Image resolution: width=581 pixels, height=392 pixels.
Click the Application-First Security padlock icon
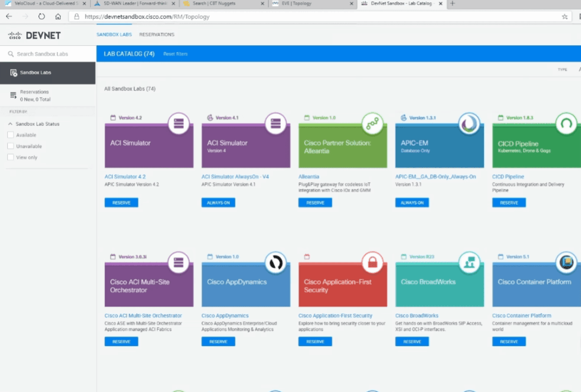pos(372,263)
